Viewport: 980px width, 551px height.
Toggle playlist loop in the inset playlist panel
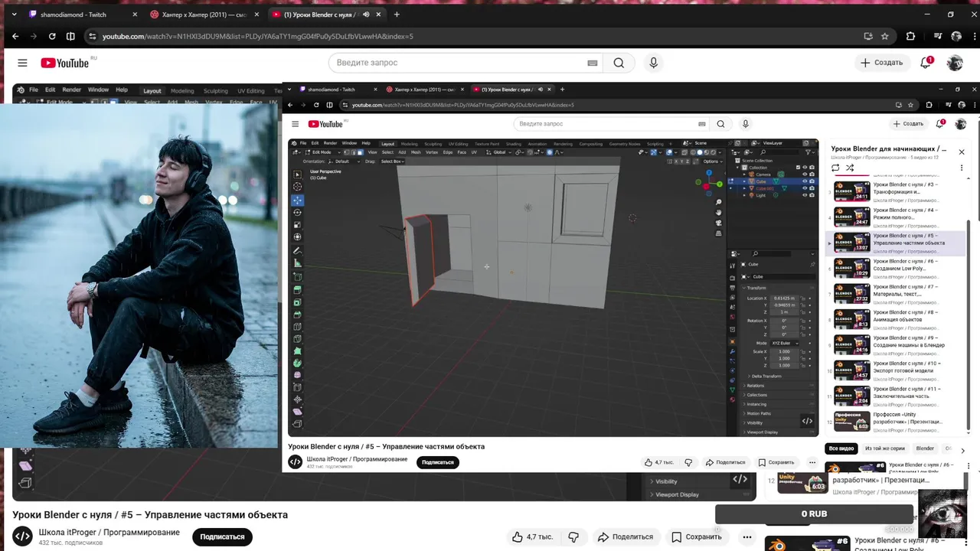pos(835,168)
